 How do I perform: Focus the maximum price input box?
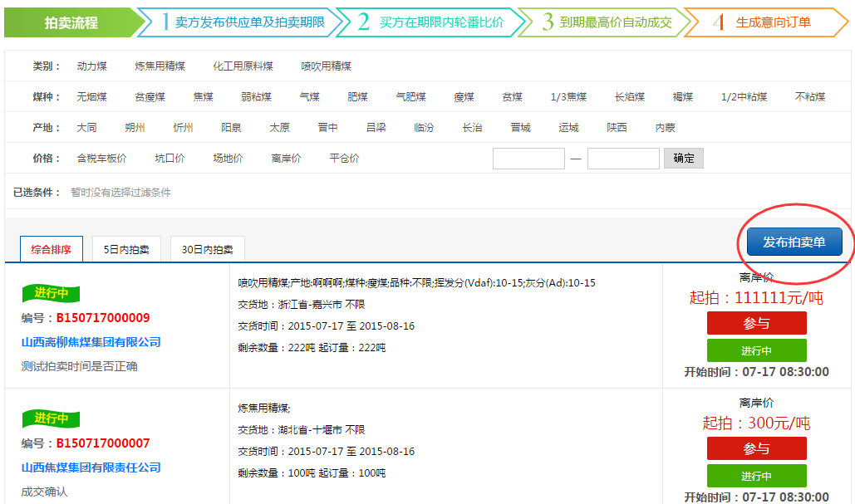tap(623, 159)
